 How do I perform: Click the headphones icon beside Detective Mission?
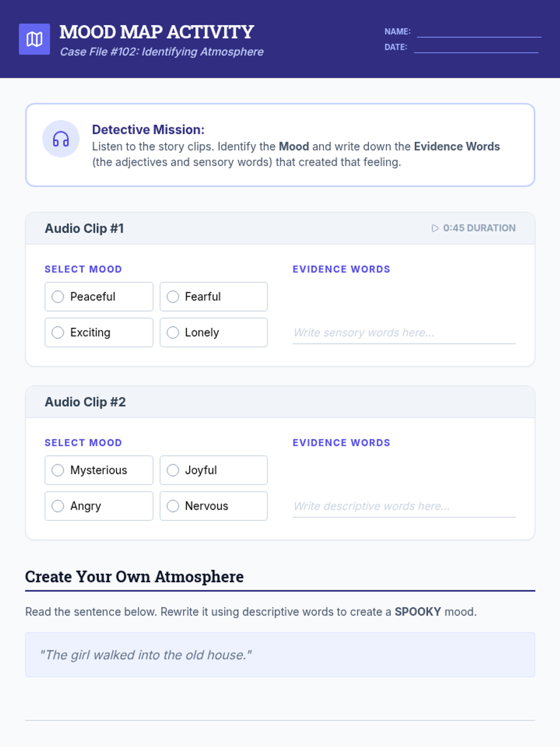61,139
